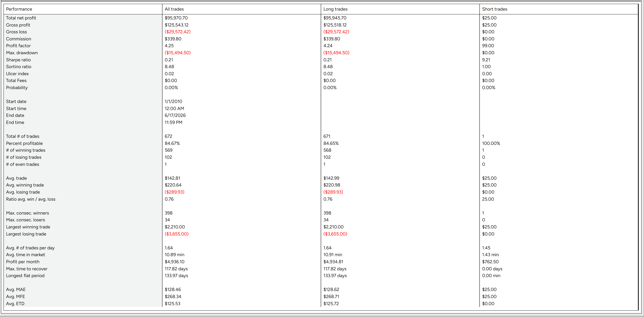Click the Gross profit row label
Screen dimensions: 644x317
click(18, 25)
